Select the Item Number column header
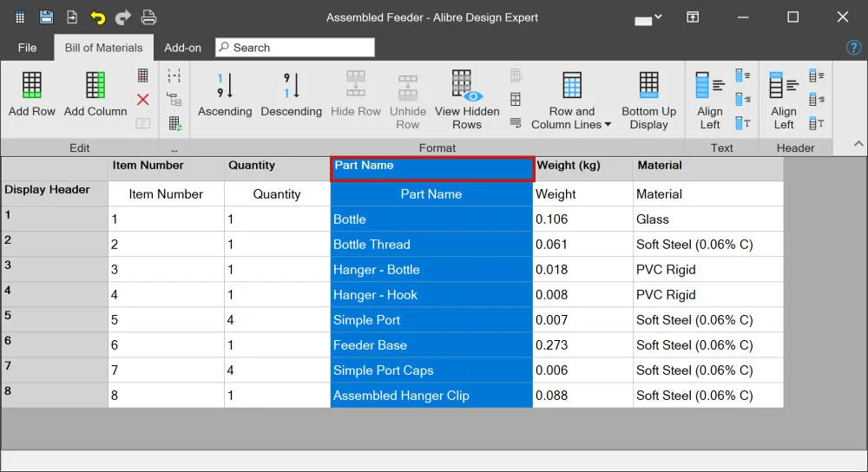 click(166, 169)
